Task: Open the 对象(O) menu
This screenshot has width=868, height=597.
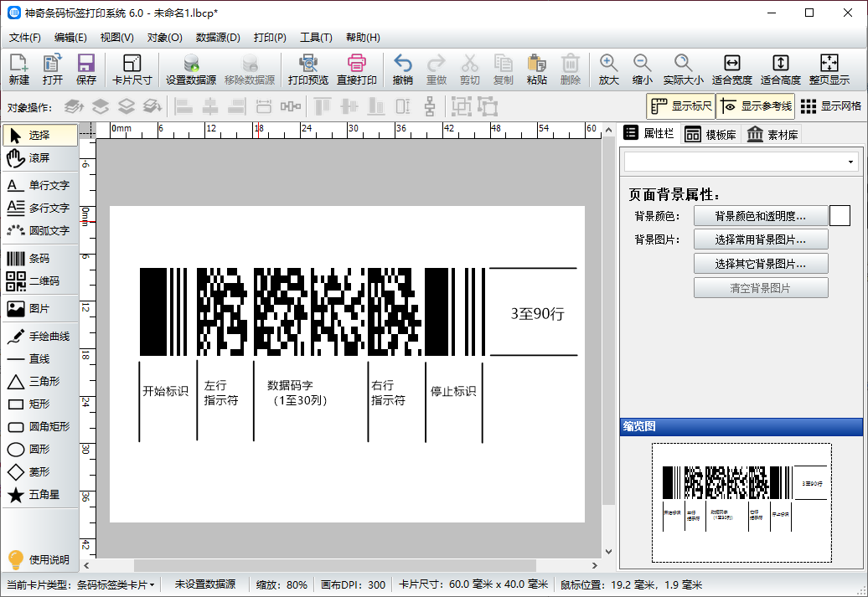Action: coord(164,38)
